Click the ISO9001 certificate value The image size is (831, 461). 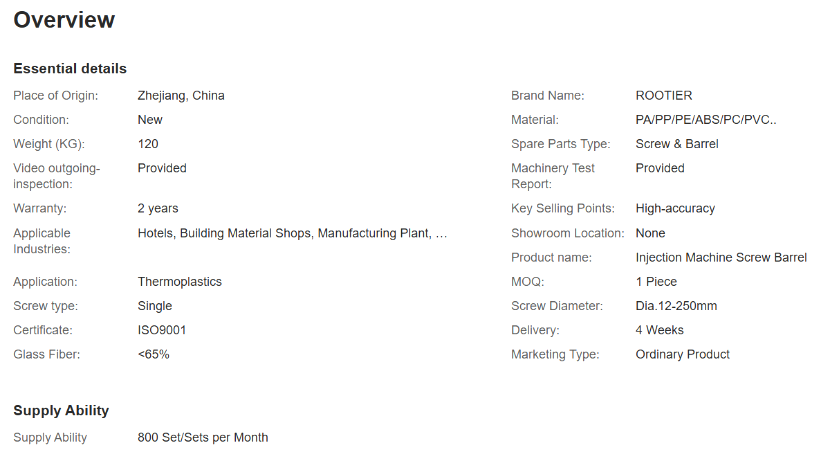pyautogui.click(x=162, y=330)
